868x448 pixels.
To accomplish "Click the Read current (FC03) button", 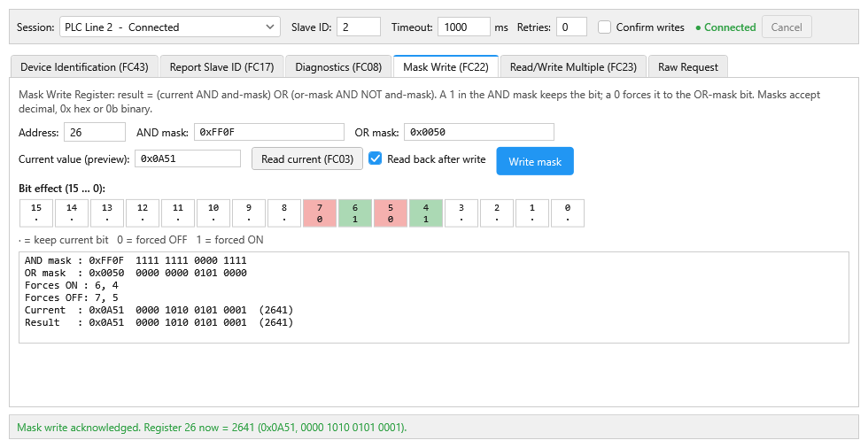I will (x=307, y=158).
